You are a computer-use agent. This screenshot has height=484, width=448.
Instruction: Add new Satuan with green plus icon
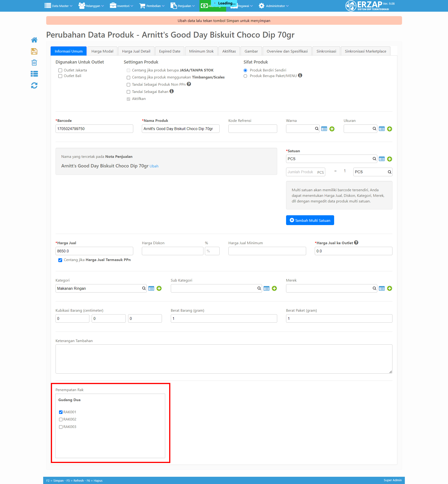pos(390,159)
